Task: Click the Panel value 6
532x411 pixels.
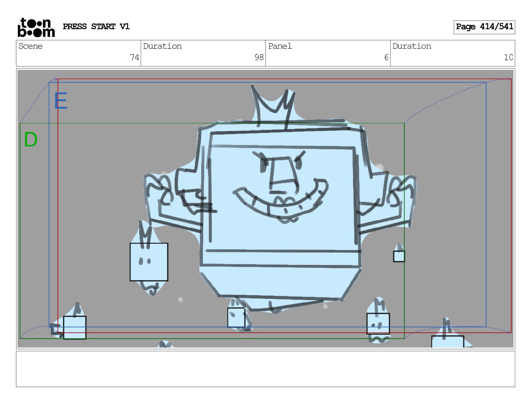Action: coord(386,57)
